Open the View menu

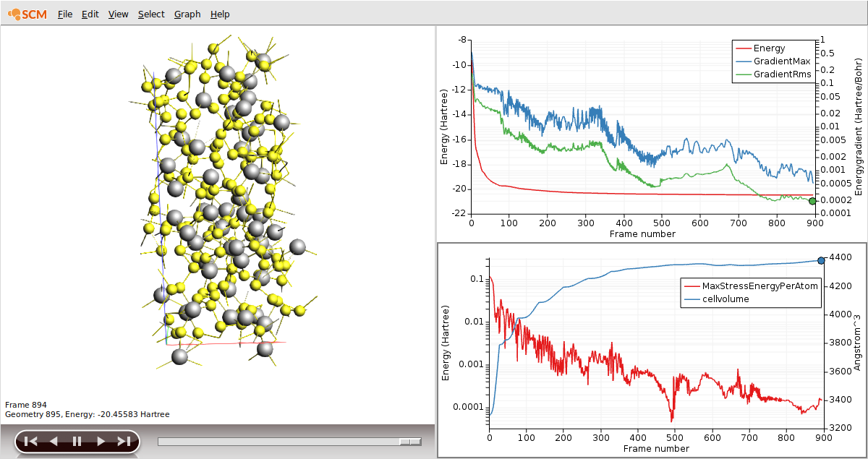click(118, 14)
